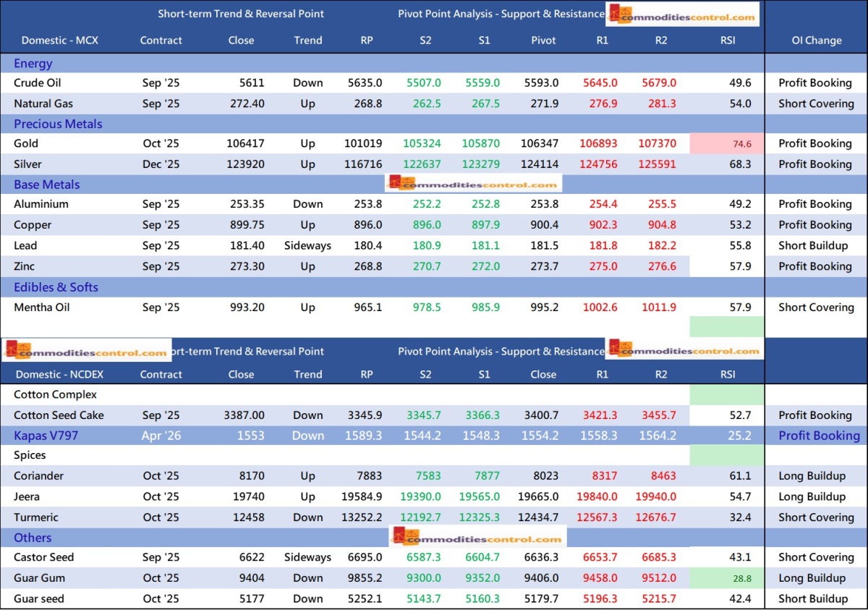The height and width of the screenshot is (610, 868).
Task: Select Gold's pink RSI cell showing 74.6
Action: coord(726,144)
